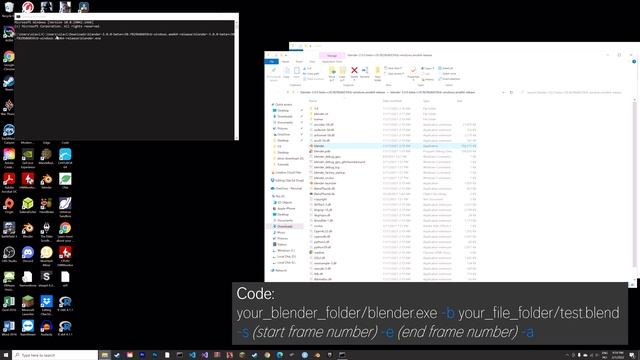Expand Quick access in navigation pane

pos(282,104)
